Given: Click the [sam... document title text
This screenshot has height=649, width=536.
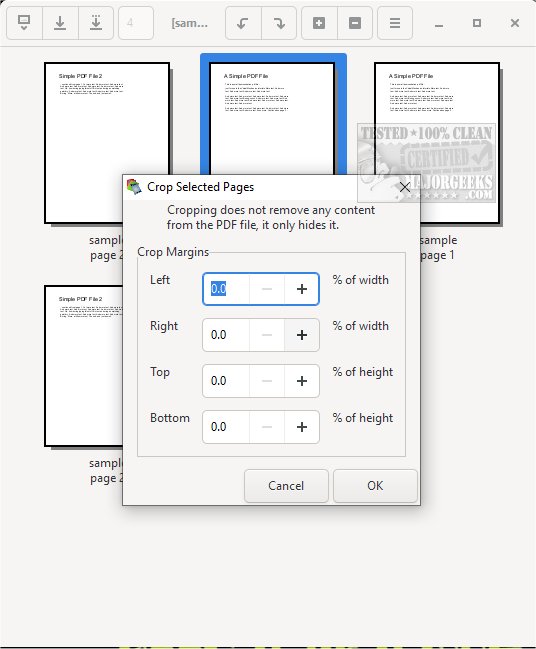Looking at the screenshot, I should [190, 23].
